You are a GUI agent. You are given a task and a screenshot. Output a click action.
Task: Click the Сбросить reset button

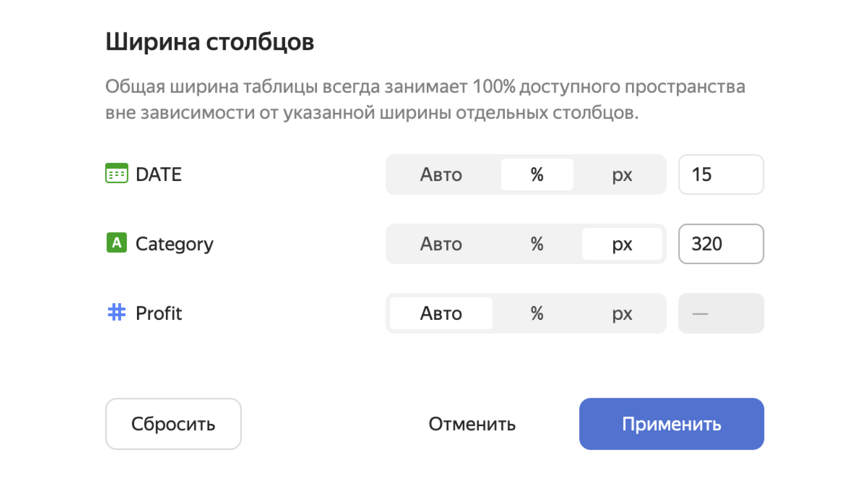pos(173,424)
